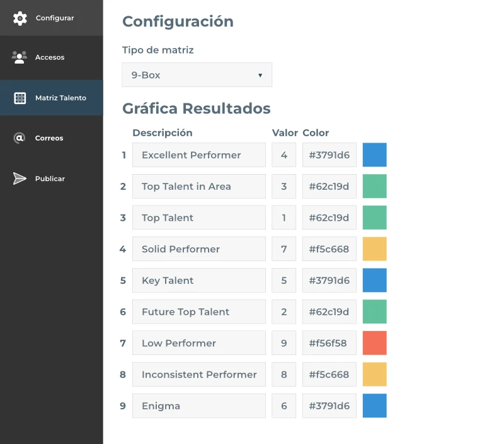Click the grid icon beside Matriz Talento
Image resolution: width=504 pixels, height=444 pixels.
pyautogui.click(x=20, y=98)
